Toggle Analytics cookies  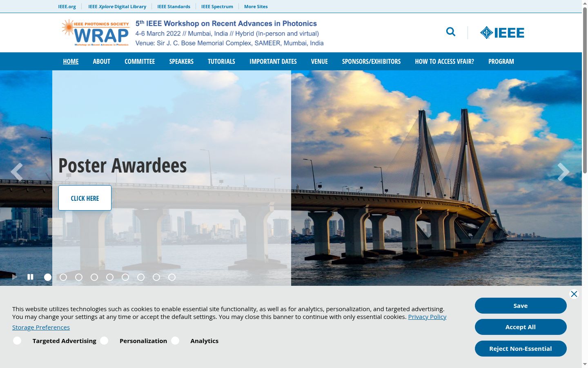[x=175, y=341]
